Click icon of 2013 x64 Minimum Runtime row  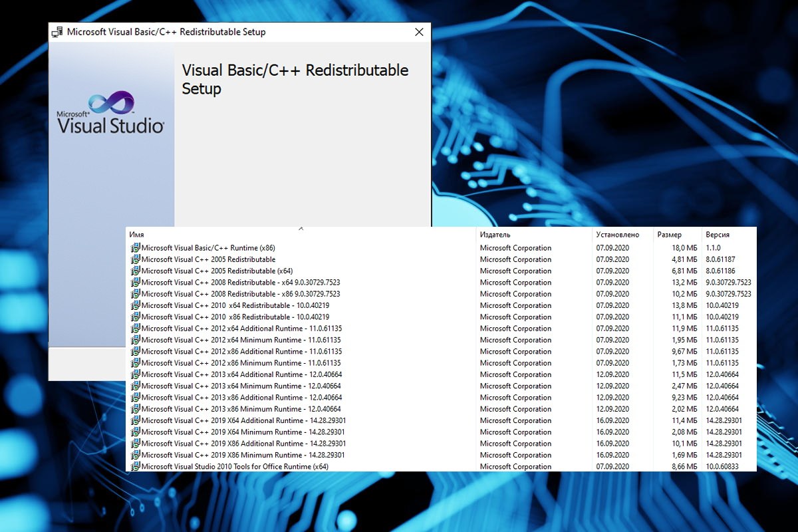(135, 386)
